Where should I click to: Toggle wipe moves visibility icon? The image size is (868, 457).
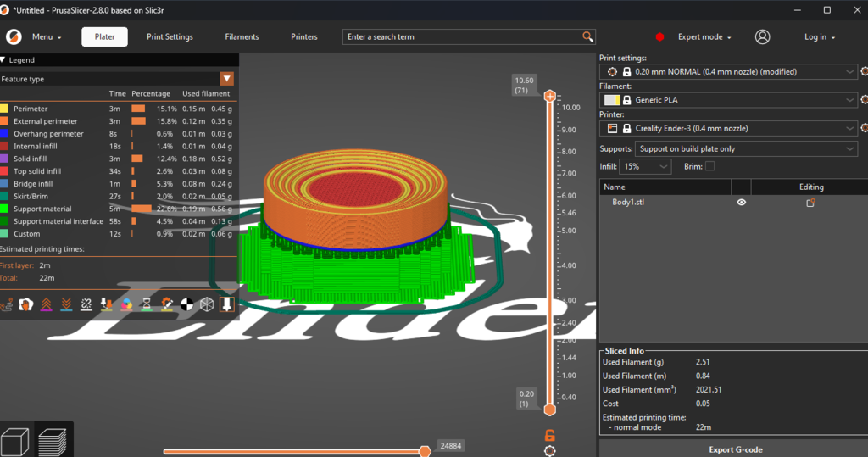26,304
